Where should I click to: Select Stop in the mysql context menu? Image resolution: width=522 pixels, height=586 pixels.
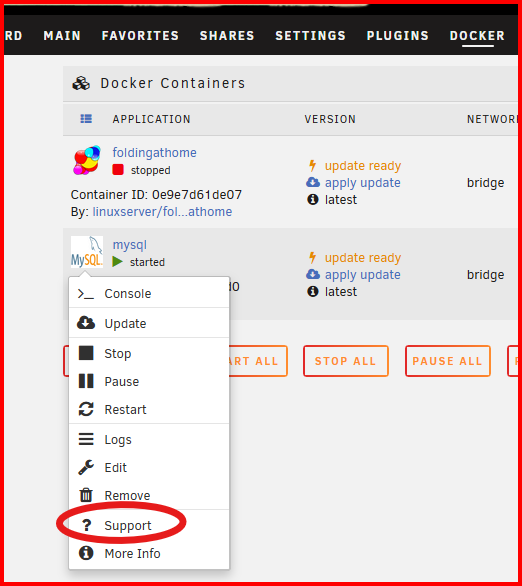(x=149, y=353)
